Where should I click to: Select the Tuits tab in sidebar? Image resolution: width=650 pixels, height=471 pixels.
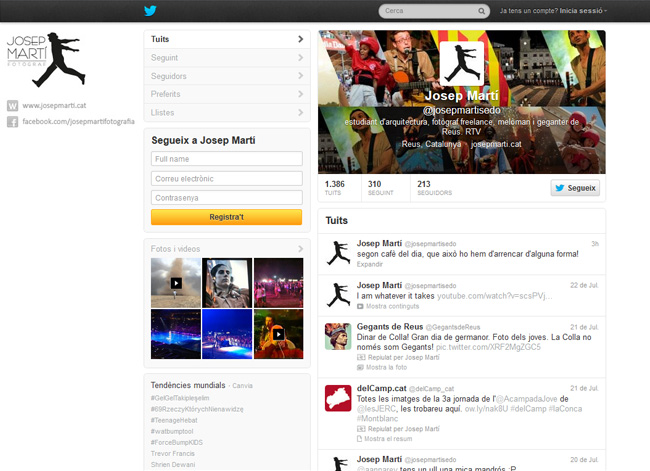pos(226,39)
